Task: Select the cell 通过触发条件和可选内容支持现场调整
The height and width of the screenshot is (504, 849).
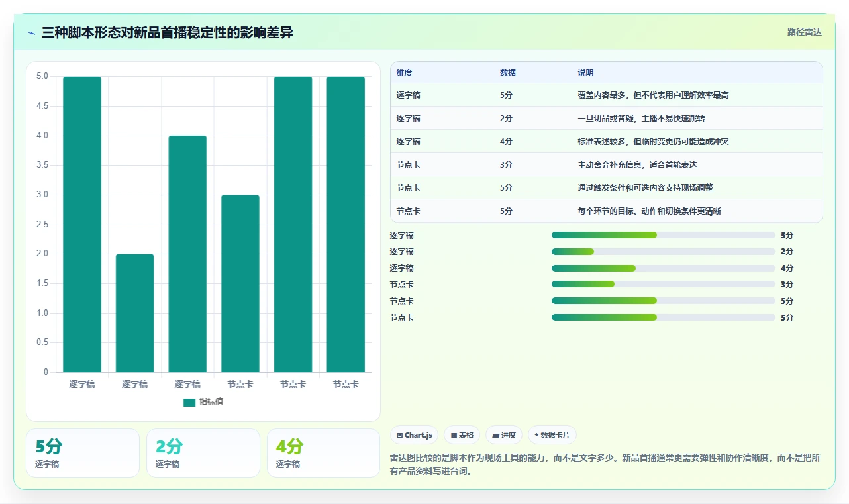Action: [x=645, y=188]
